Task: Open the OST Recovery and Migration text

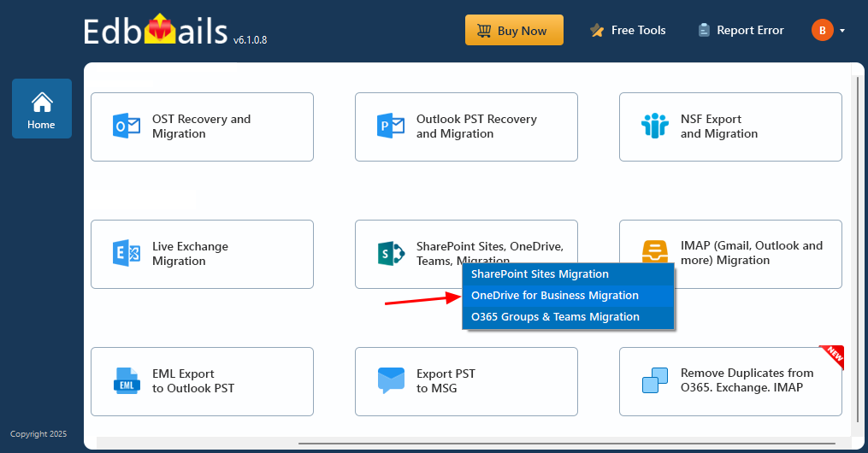Action: [202, 126]
